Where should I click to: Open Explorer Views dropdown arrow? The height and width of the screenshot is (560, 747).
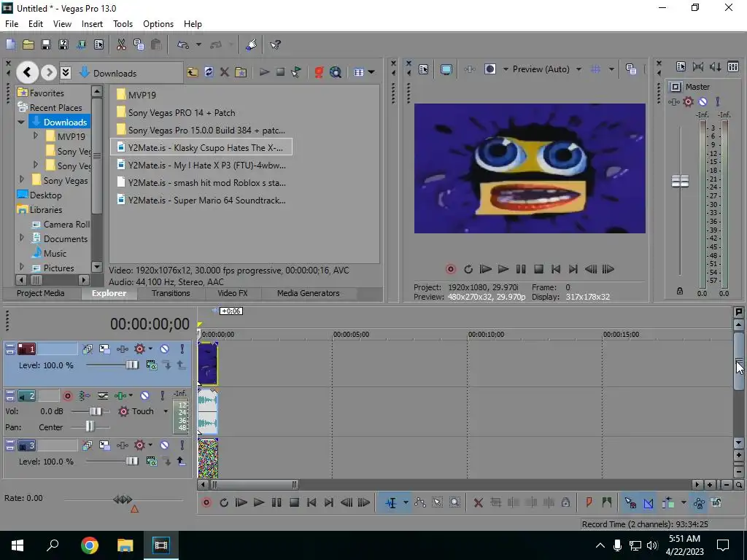[x=371, y=72]
